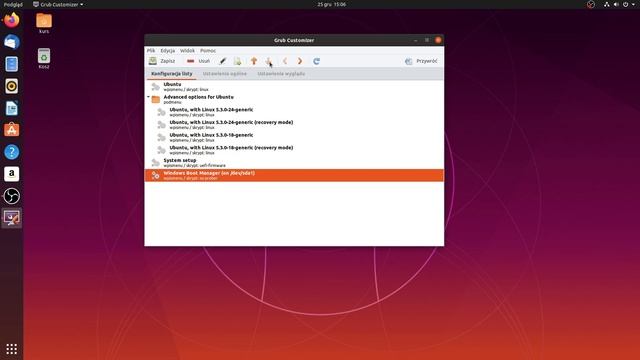
Task: Open the Pomoc menu
Action: pos(208,51)
